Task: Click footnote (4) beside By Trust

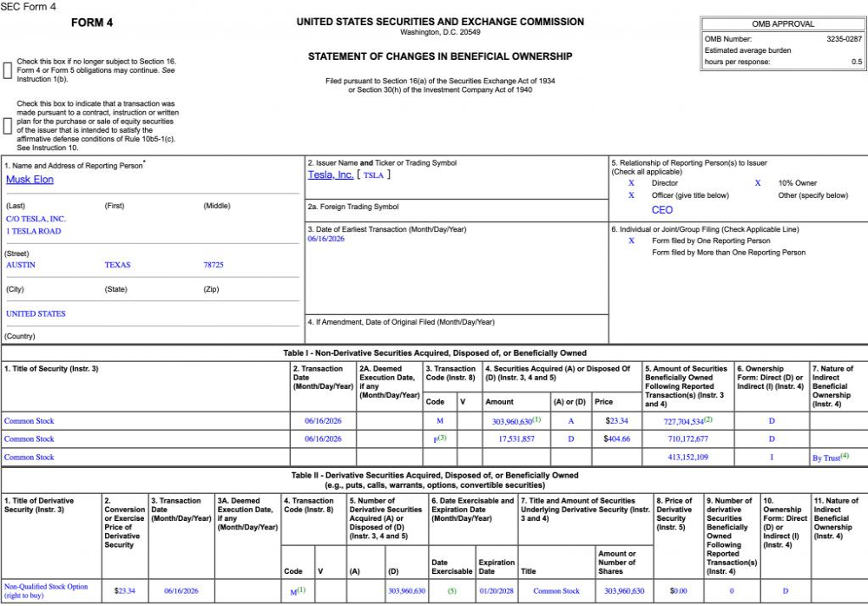Action: (845, 455)
